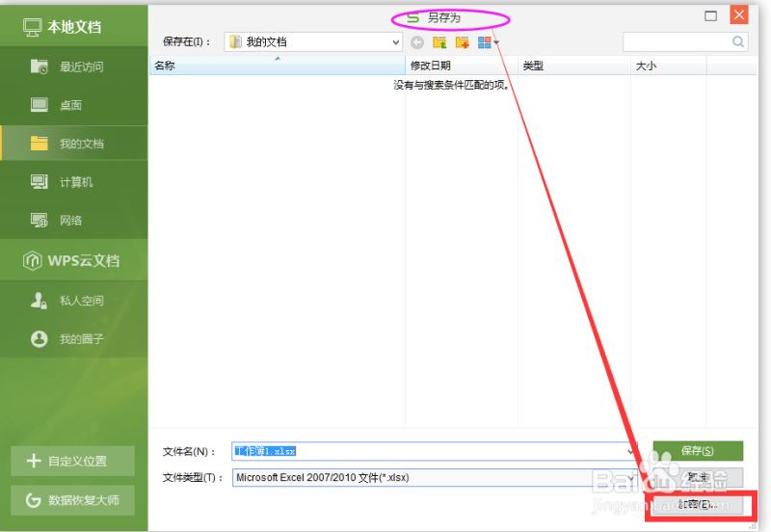The height and width of the screenshot is (532, 771).
Task: Open 我的圈子 cloud circle
Action: point(74,339)
